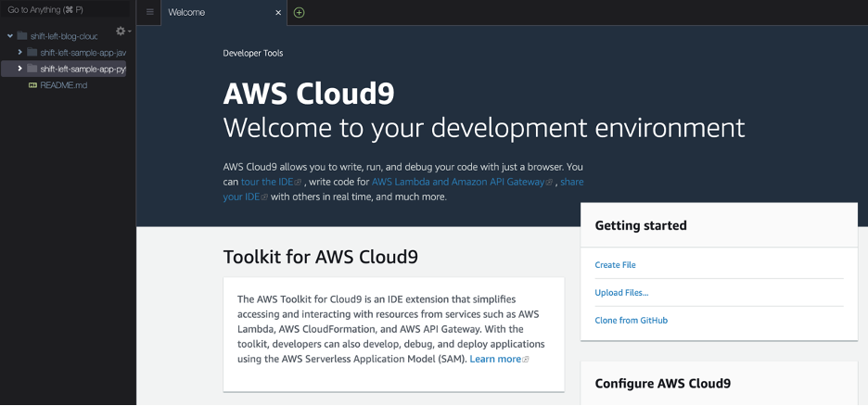Click the tab list menu icon
This screenshot has width=868, height=406.
tap(149, 12)
